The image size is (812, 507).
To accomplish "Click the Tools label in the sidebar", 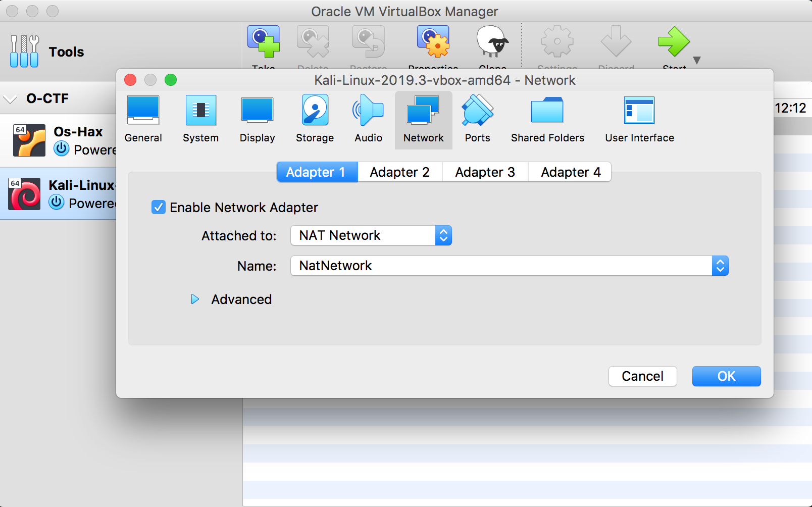I will click(66, 52).
